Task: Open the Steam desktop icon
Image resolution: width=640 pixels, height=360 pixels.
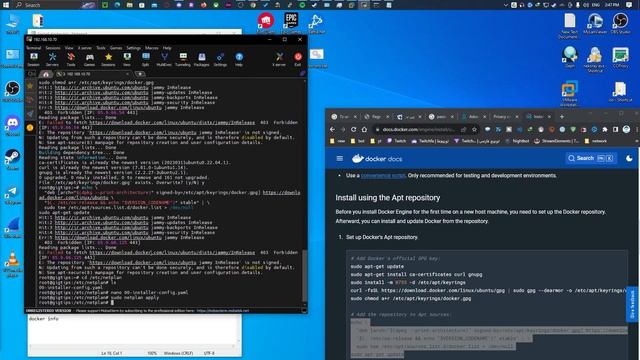Action: 12,159
